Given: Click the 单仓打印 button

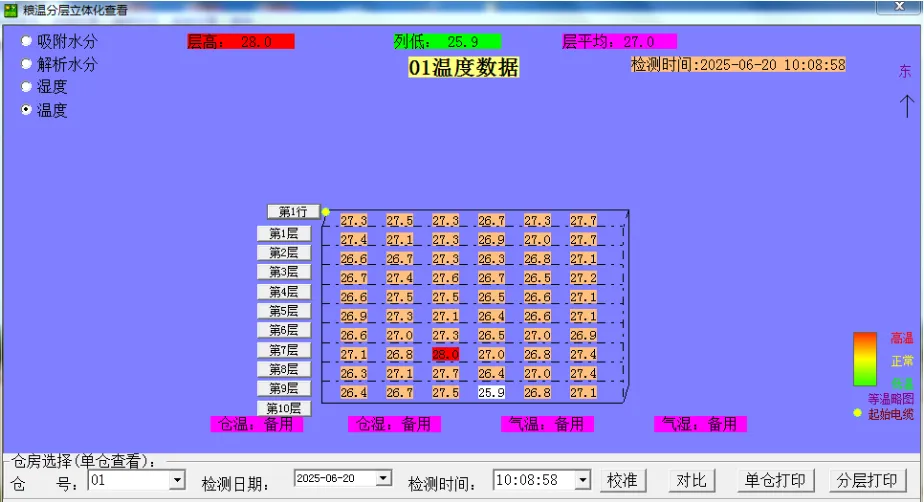Looking at the screenshot, I should click(775, 480).
